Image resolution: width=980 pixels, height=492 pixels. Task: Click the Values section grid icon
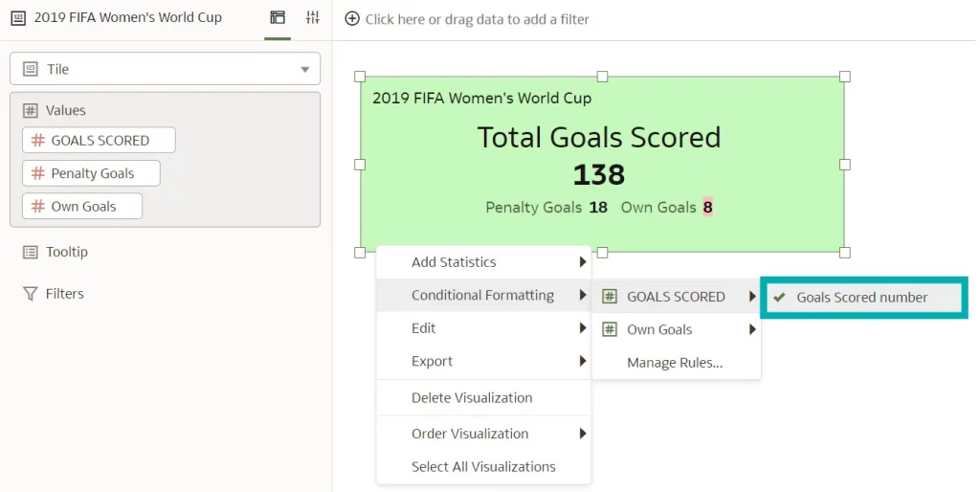click(30, 111)
